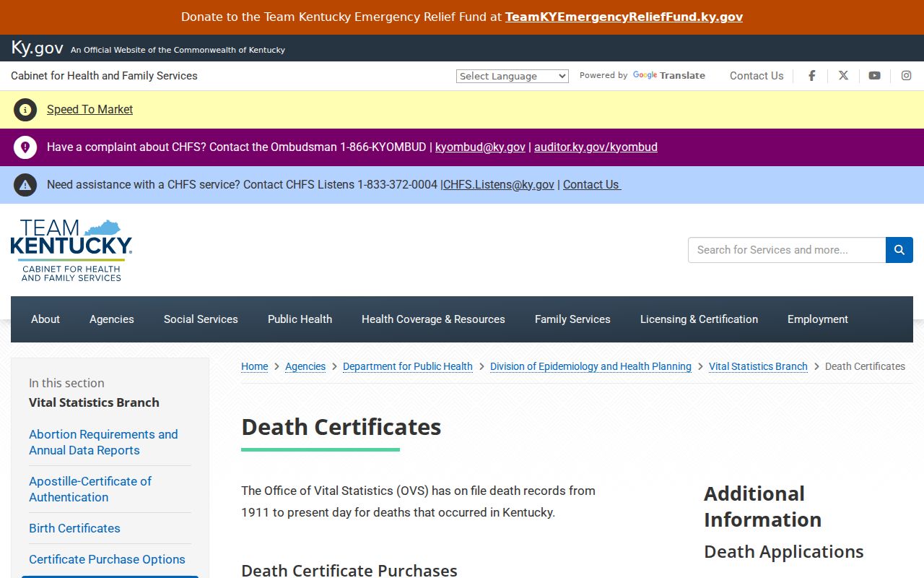
Task: Click Contact Us in the blue banner
Action: pyautogui.click(x=592, y=185)
